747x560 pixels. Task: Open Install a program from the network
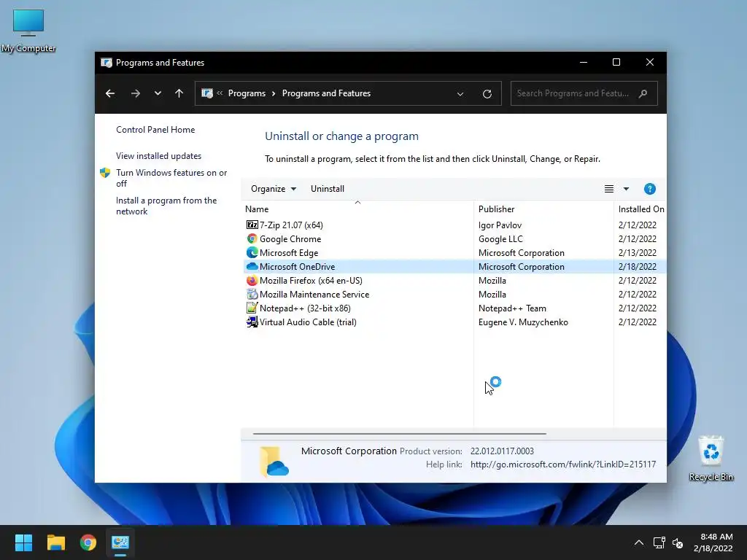(x=166, y=206)
